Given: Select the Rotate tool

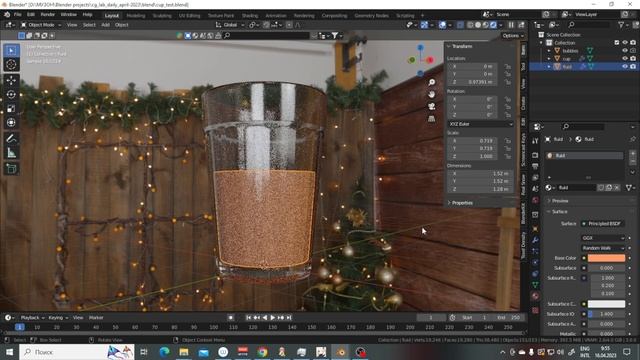Looking at the screenshot, I should click(x=11, y=94).
